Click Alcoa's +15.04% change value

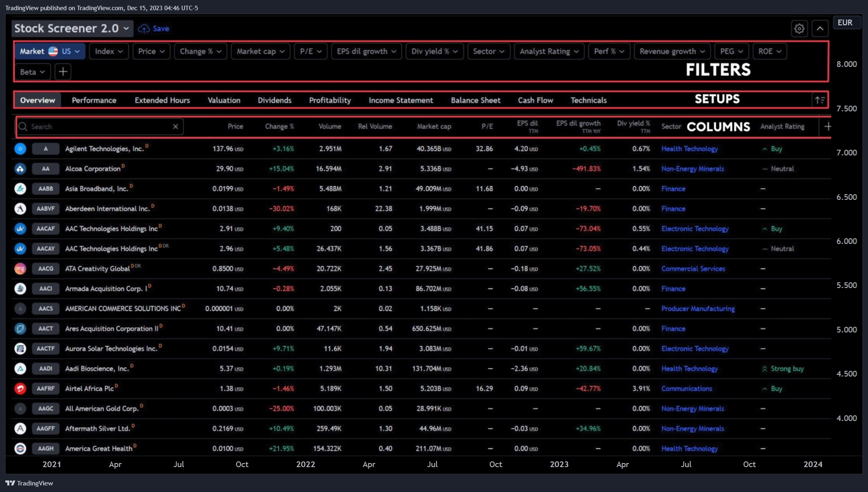pos(281,169)
